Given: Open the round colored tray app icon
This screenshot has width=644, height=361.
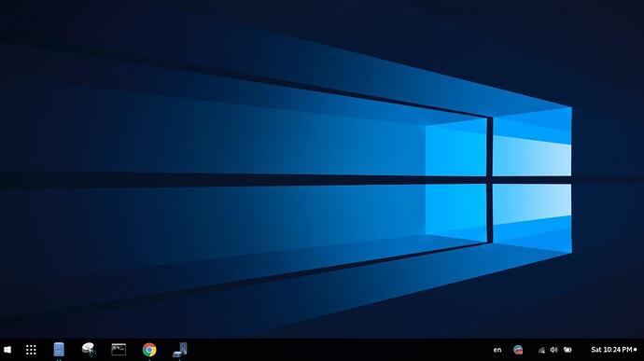Looking at the screenshot, I should click(518, 350).
